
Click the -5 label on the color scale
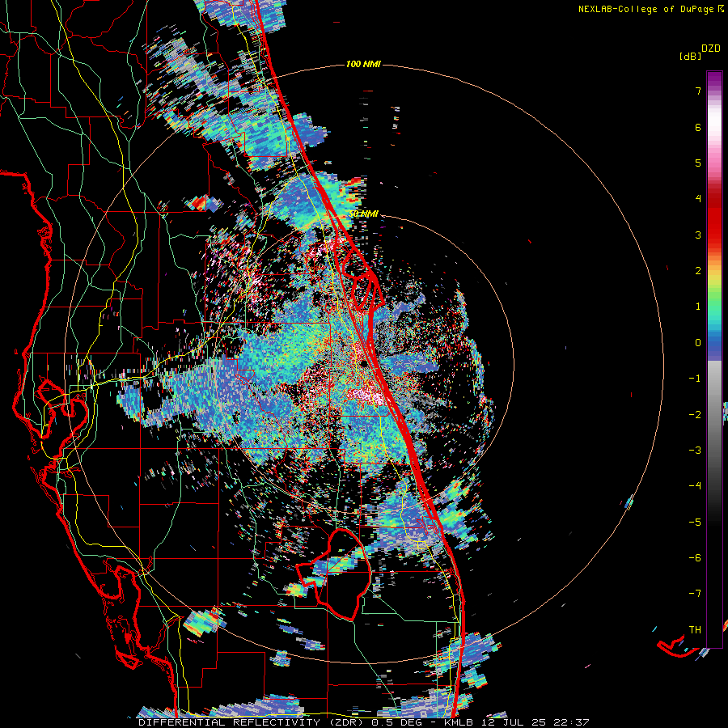[695, 523]
